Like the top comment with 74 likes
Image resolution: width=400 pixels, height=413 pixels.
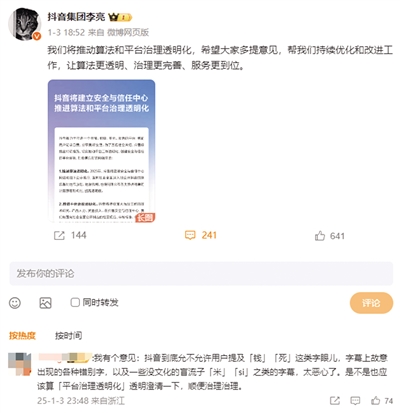pyautogui.click(x=376, y=400)
